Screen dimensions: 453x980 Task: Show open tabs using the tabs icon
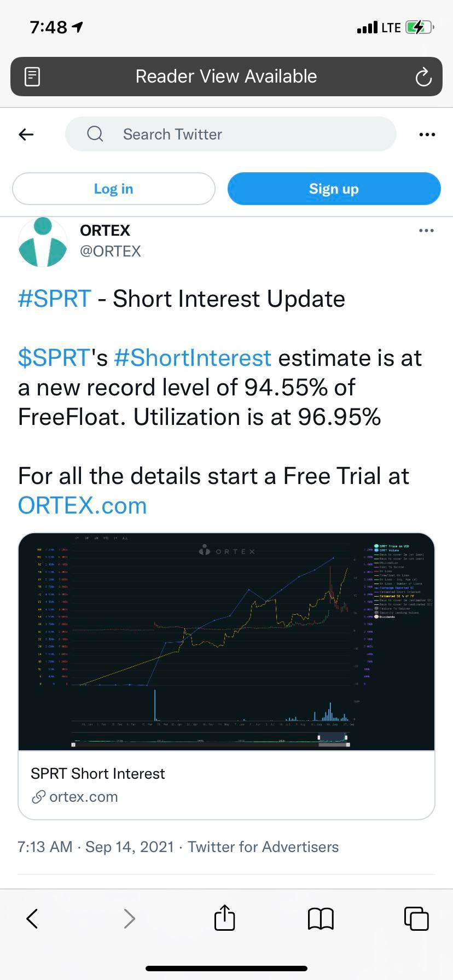point(416,919)
